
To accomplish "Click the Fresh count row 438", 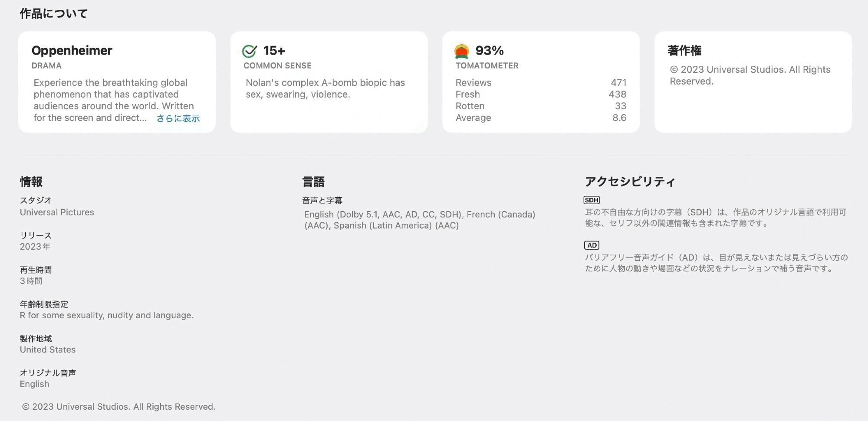I will [540, 94].
